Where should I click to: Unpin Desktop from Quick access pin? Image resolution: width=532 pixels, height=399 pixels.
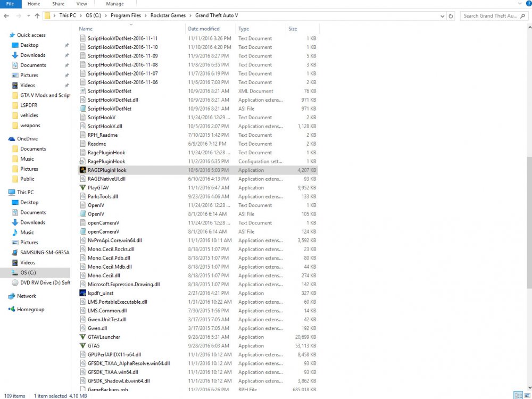67,45
